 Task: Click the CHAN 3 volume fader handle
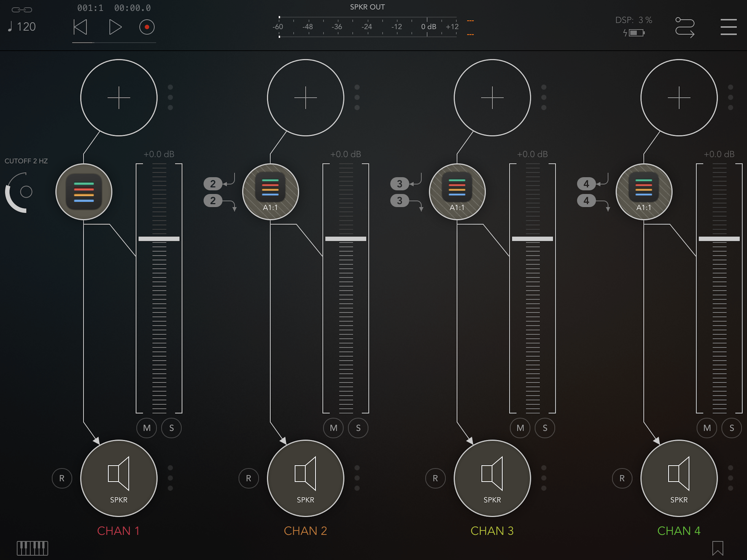[532, 239]
